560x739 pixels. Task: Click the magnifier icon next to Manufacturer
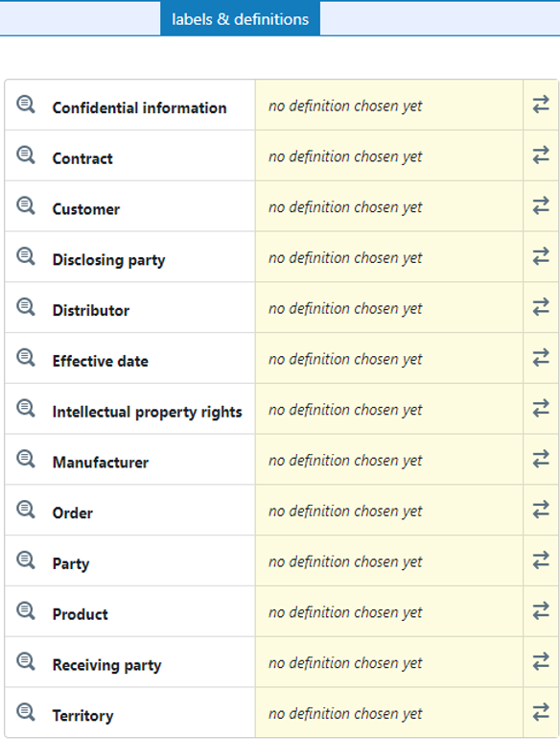pos(26,459)
